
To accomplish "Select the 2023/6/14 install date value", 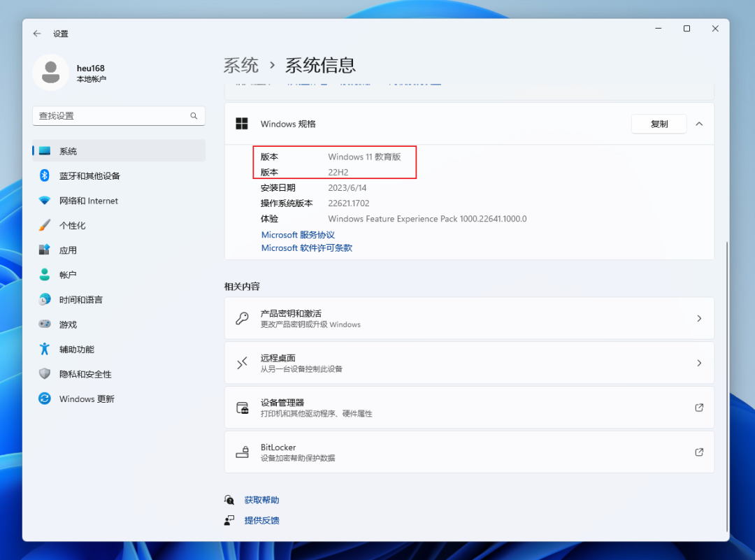I will 347,188.
